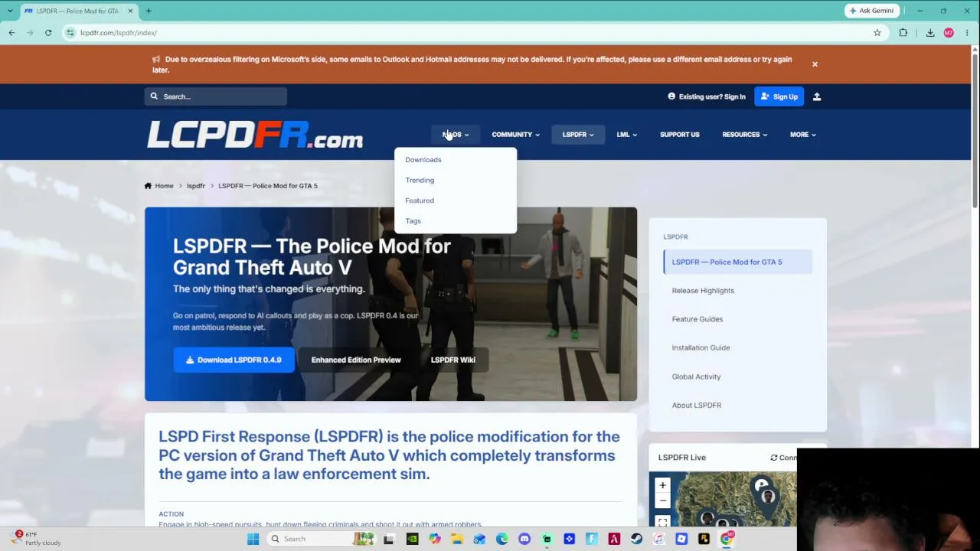
Task: Open Release Highlights in the sidebar
Action: [x=703, y=291]
